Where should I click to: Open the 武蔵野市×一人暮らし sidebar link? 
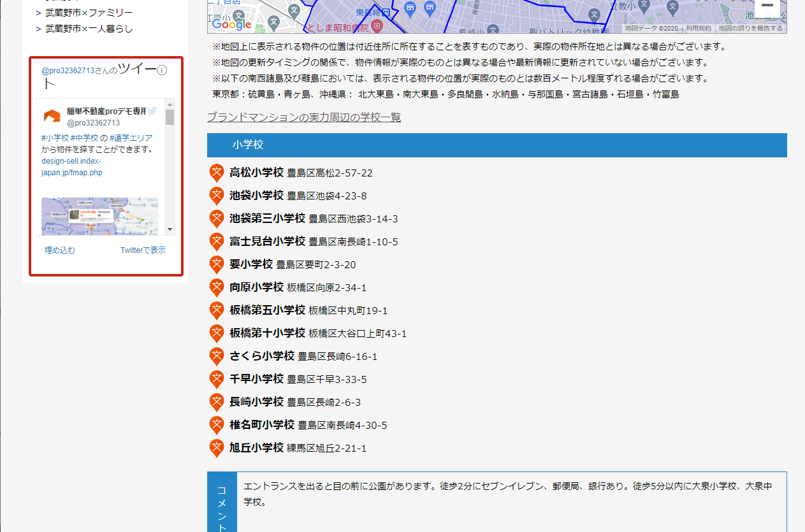click(89, 29)
